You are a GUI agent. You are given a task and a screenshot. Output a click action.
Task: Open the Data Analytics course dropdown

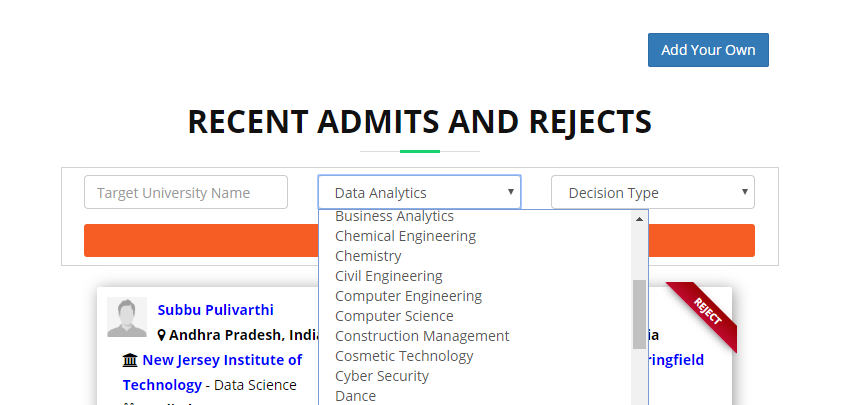(x=419, y=192)
